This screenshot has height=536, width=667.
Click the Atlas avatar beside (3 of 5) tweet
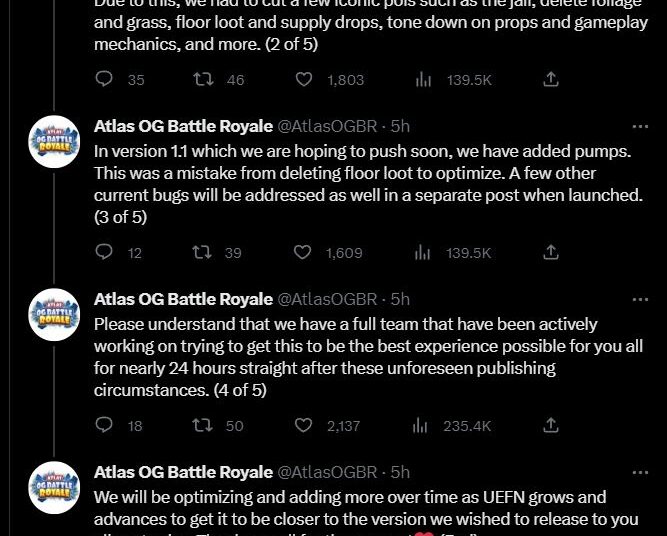[x=54, y=142]
